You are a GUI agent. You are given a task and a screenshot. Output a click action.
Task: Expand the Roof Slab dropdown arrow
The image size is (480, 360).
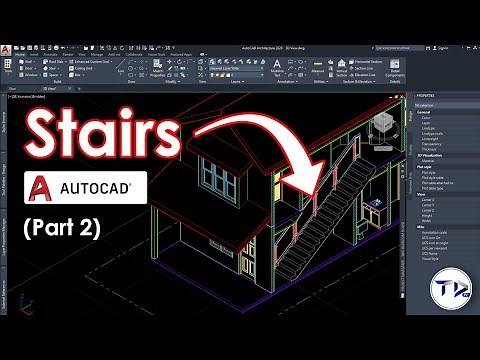click(66, 62)
